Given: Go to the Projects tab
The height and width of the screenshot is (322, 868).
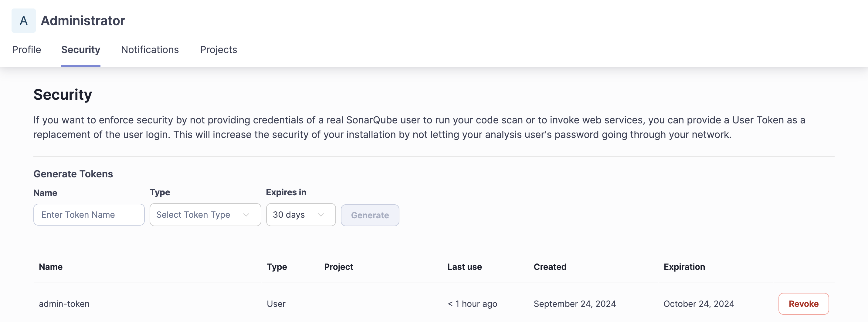Looking at the screenshot, I should point(218,49).
